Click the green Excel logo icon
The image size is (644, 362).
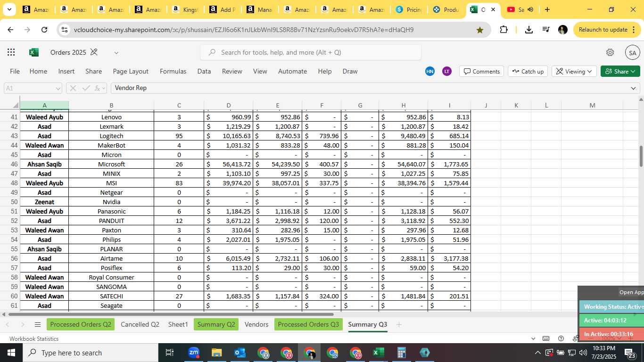click(34, 52)
